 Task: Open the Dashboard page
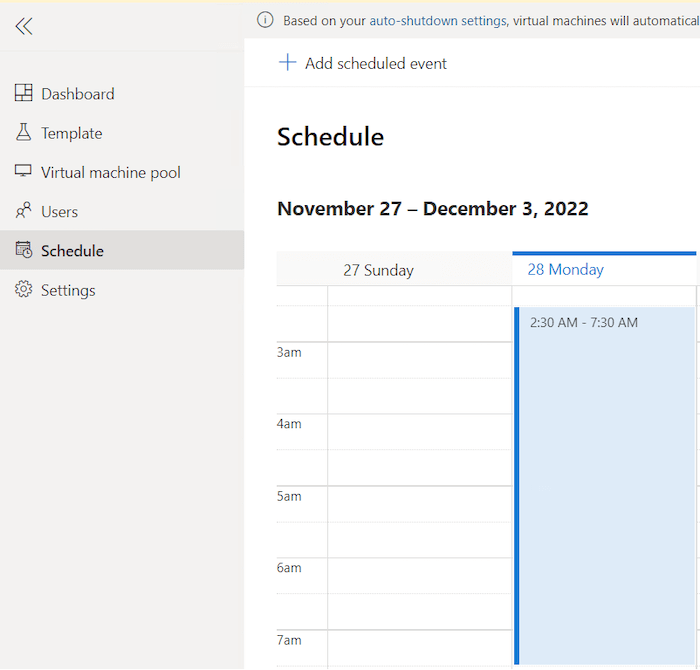[x=122, y=94]
